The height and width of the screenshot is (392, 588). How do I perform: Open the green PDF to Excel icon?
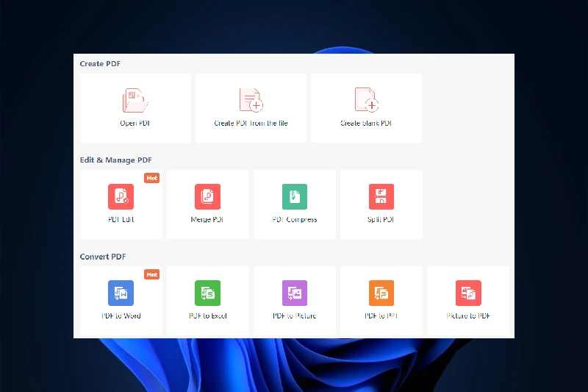tap(207, 293)
